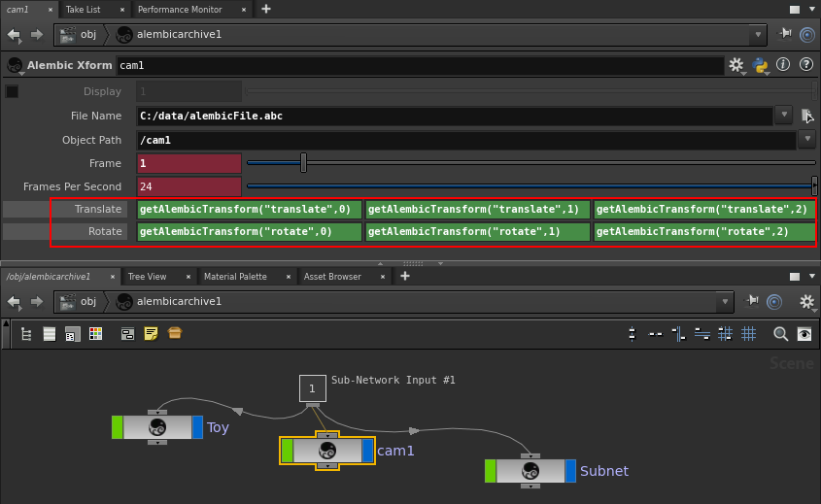Viewport: 821px width, 504px height.
Task: Open the color palette icon
Action: [x=96, y=334]
